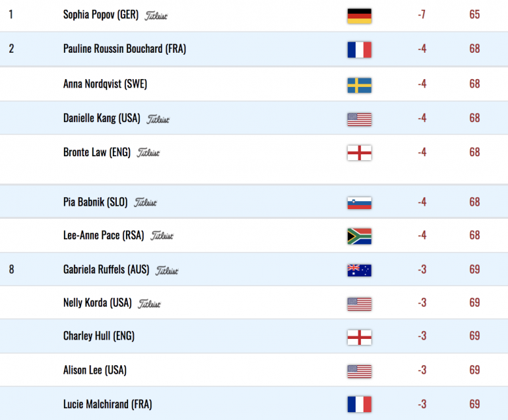This screenshot has height=420, width=508.
Task: Click the South African flag icon
Action: click(x=359, y=236)
